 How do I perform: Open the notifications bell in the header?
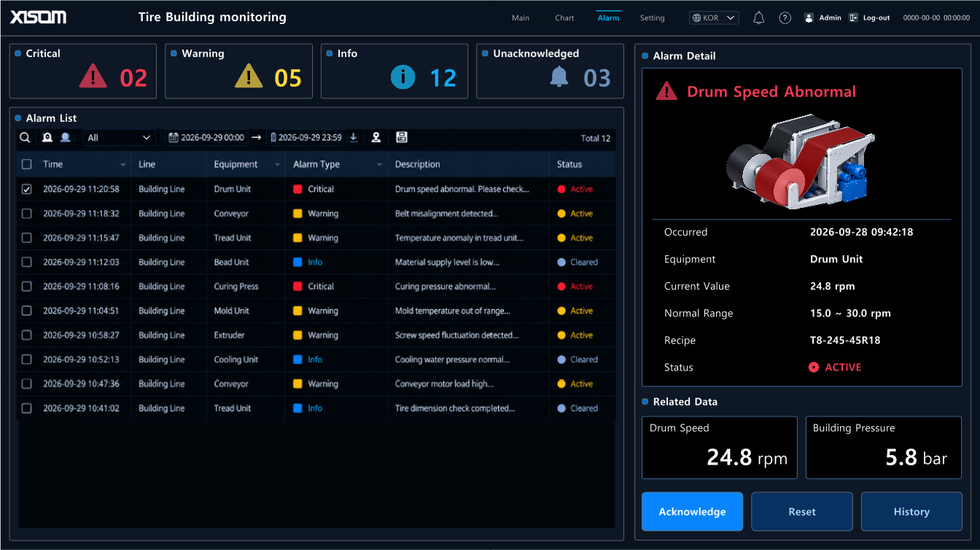[758, 18]
